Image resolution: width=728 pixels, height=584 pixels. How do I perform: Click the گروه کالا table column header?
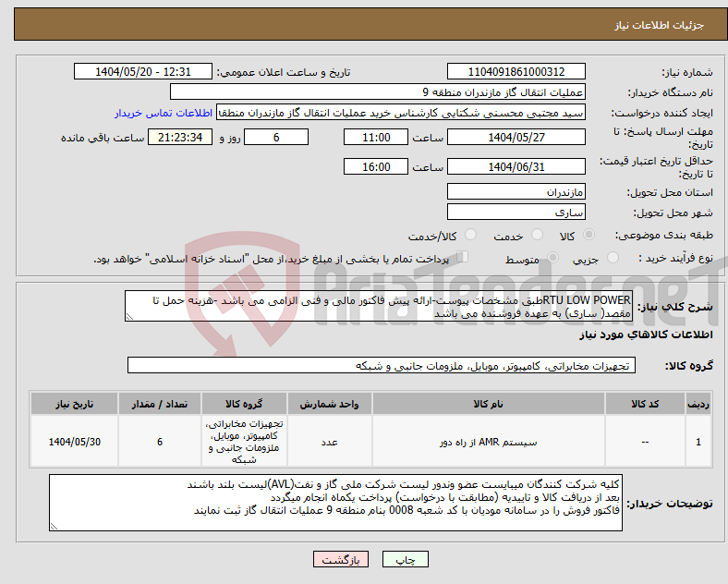[x=244, y=404]
